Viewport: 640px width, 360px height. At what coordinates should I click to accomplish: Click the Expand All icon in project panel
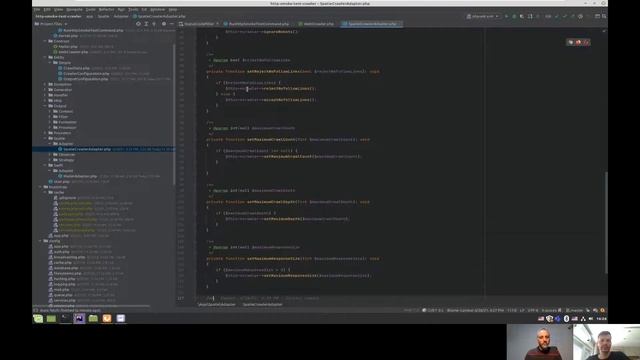[x=146, y=24]
